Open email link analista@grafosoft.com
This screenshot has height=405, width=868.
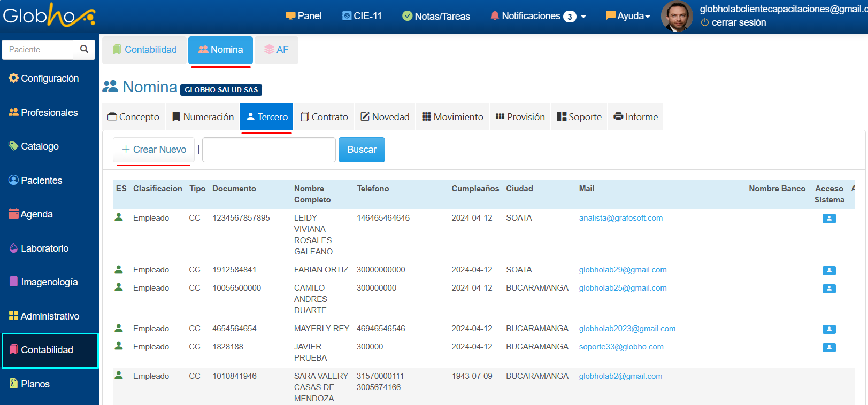tap(620, 218)
